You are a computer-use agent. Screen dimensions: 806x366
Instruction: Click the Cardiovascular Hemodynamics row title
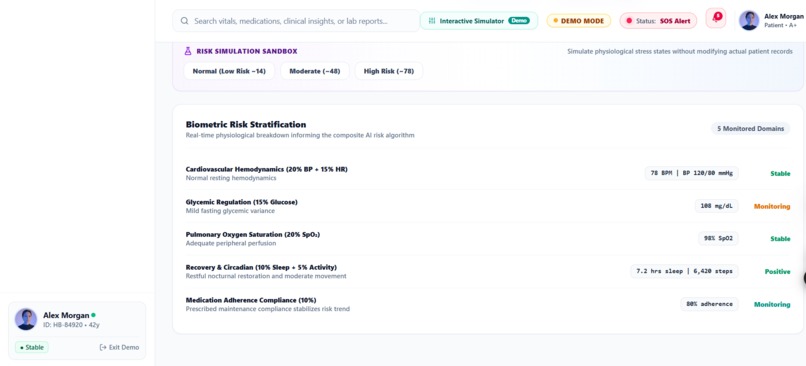[266, 169]
